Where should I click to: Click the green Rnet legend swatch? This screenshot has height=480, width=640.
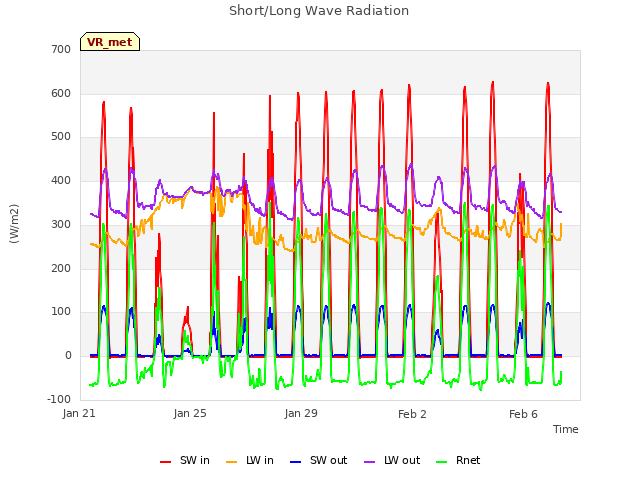pyautogui.click(x=442, y=462)
